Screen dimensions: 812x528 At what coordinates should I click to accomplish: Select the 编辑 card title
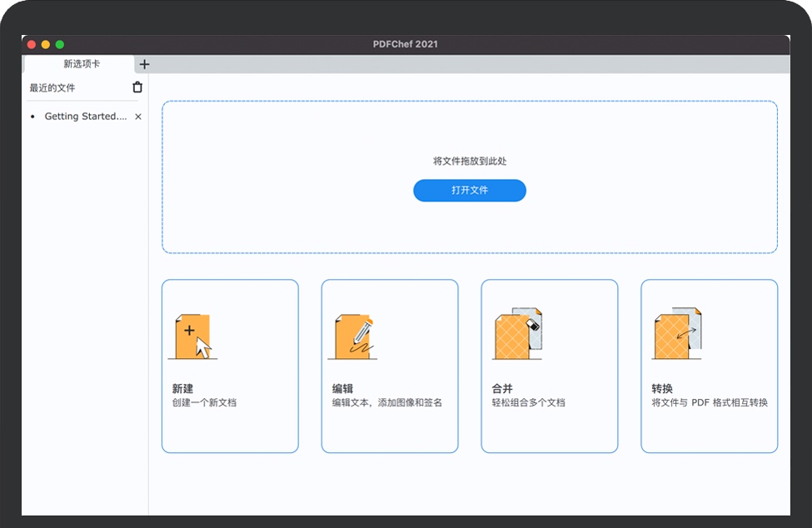pyautogui.click(x=342, y=389)
